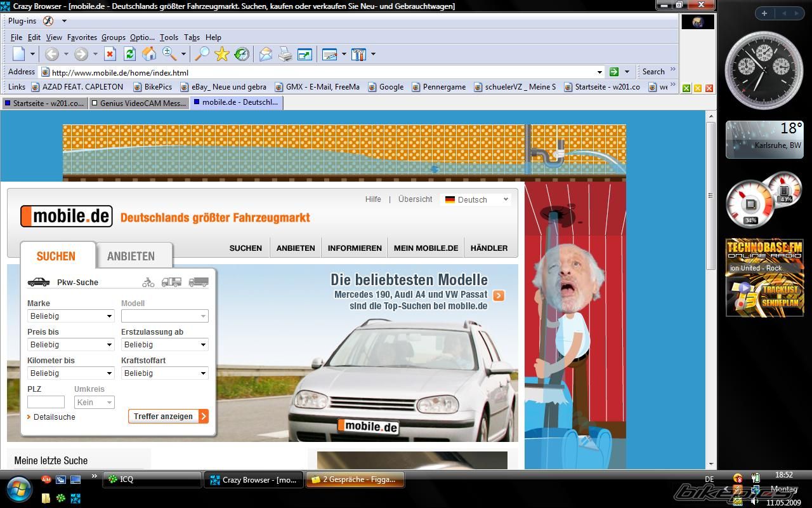Select the motorcycle search icon
This screenshot has height=508, width=812.
[x=148, y=282]
